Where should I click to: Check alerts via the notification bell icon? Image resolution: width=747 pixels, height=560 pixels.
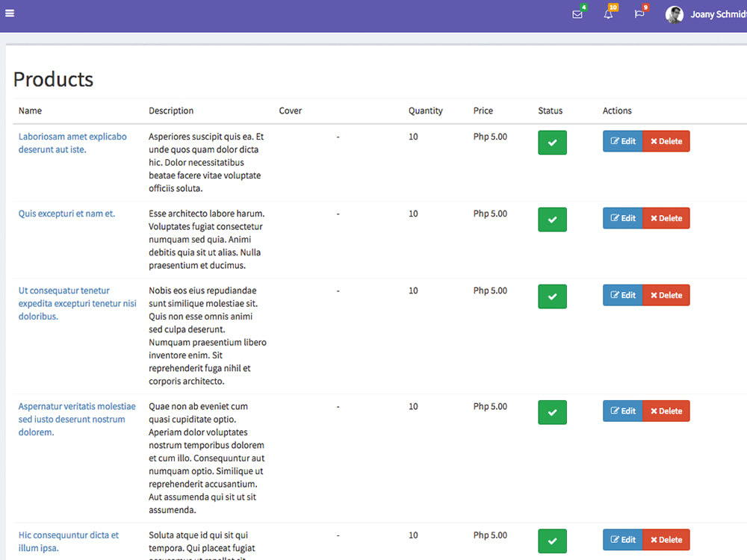pyautogui.click(x=607, y=14)
